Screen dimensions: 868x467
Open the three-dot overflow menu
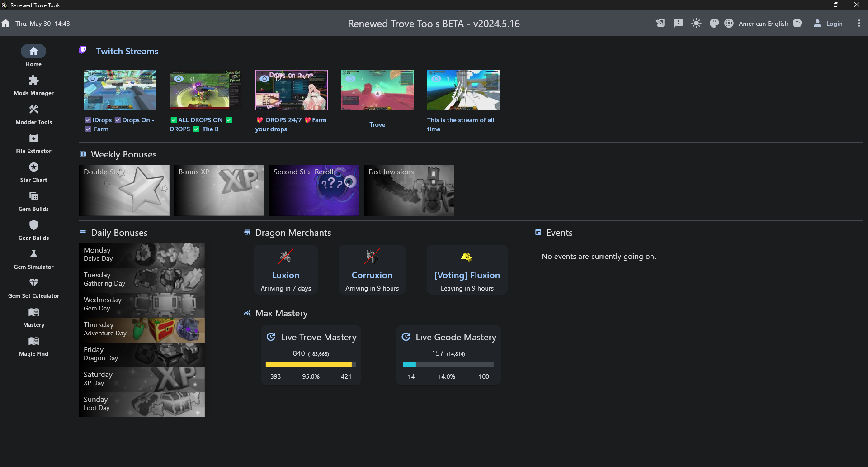point(859,23)
